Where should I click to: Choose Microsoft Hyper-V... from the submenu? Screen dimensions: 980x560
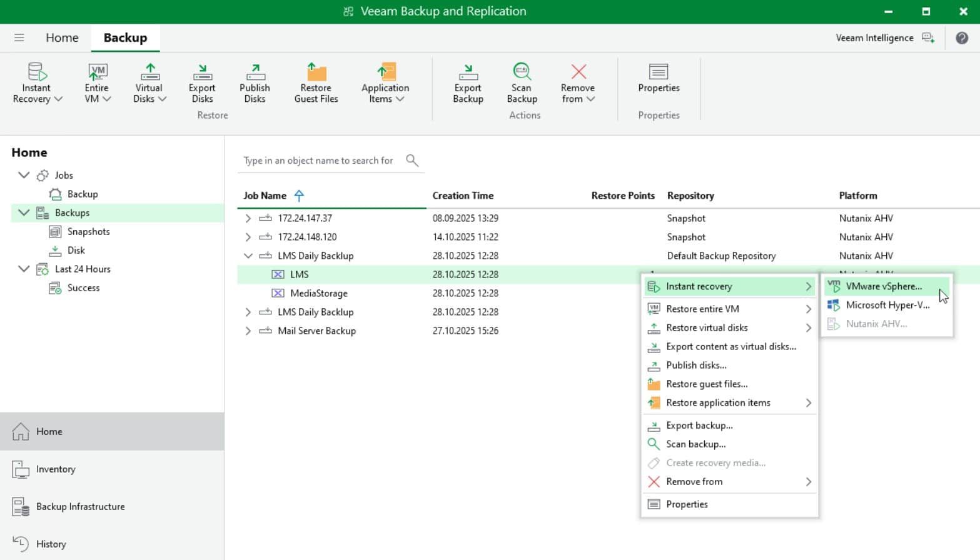tap(887, 305)
